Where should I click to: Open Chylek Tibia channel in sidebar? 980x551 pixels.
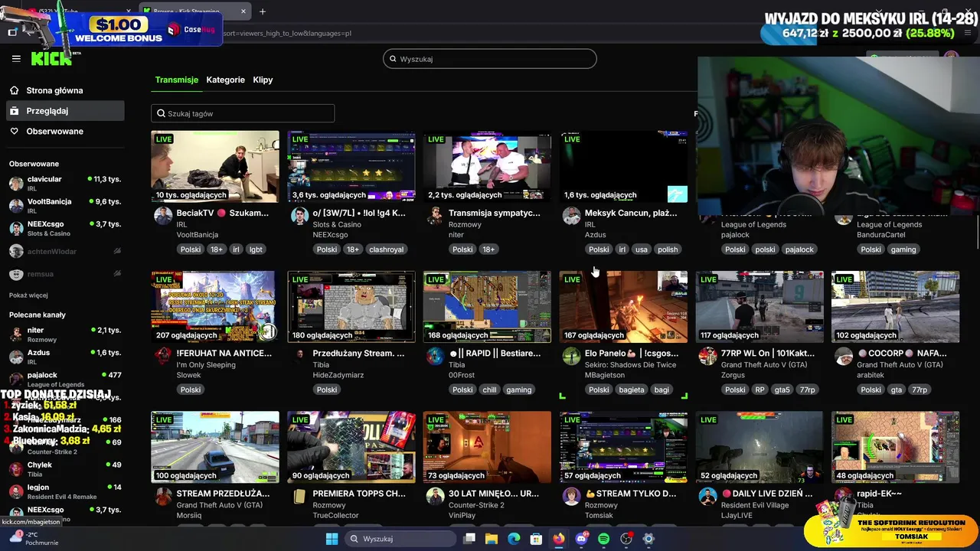[65, 469]
